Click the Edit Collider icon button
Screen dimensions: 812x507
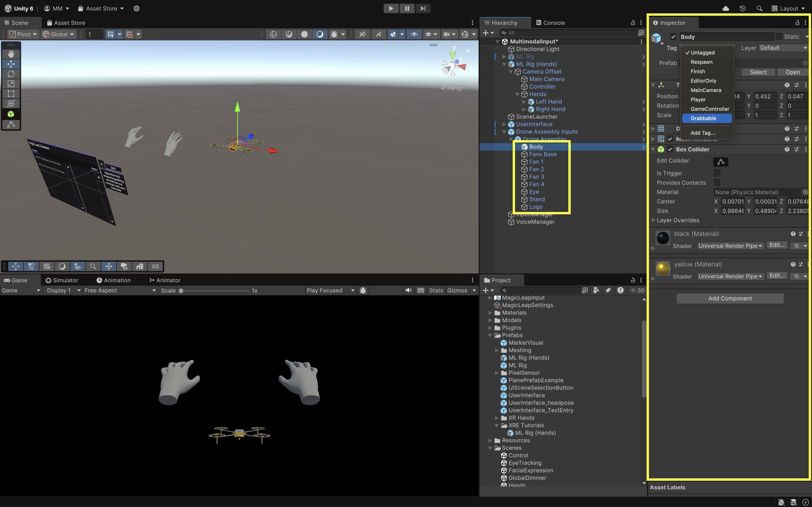(x=720, y=162)
